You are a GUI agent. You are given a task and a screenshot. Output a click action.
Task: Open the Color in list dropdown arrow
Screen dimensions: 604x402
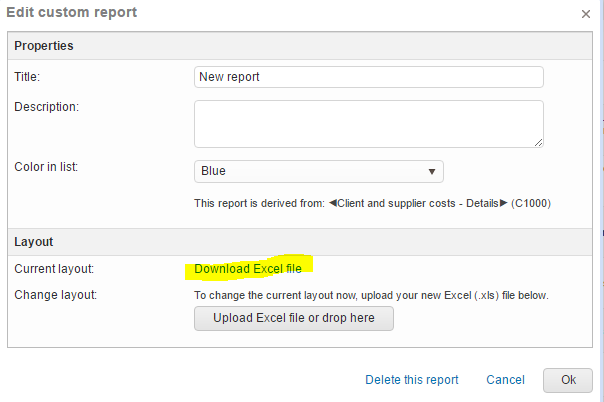point(432,171)
